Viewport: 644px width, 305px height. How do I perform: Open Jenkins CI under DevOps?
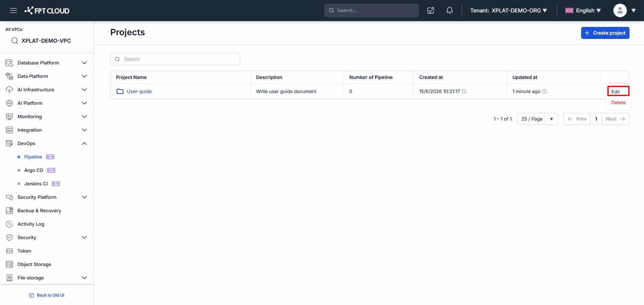point(36,184)
